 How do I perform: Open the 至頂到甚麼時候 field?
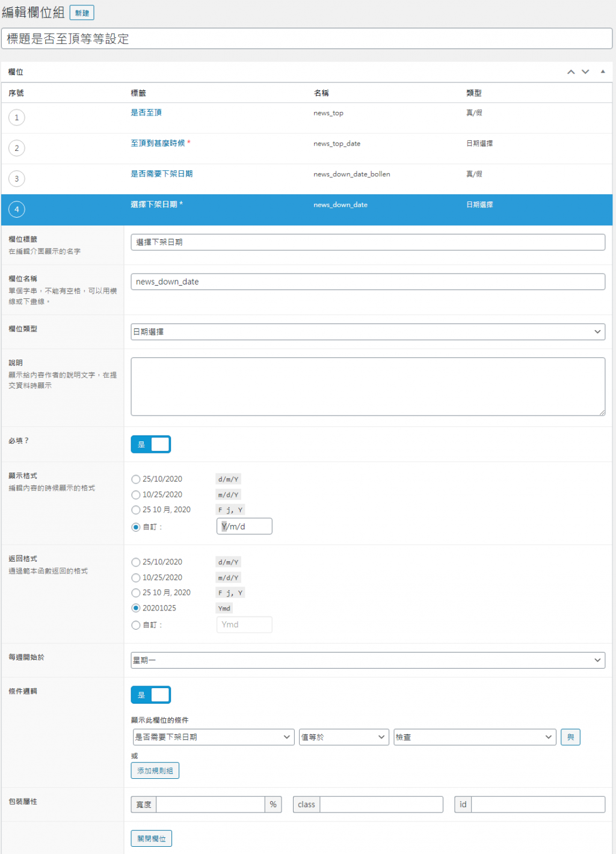click(158, 143)
